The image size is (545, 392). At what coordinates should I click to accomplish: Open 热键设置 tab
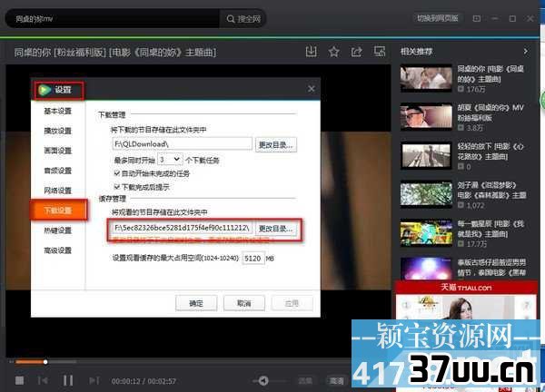coord(58,230)
